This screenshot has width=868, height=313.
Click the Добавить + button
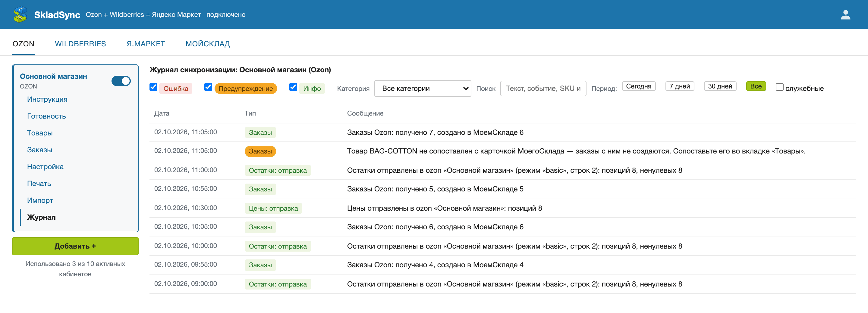coord(75,246)
